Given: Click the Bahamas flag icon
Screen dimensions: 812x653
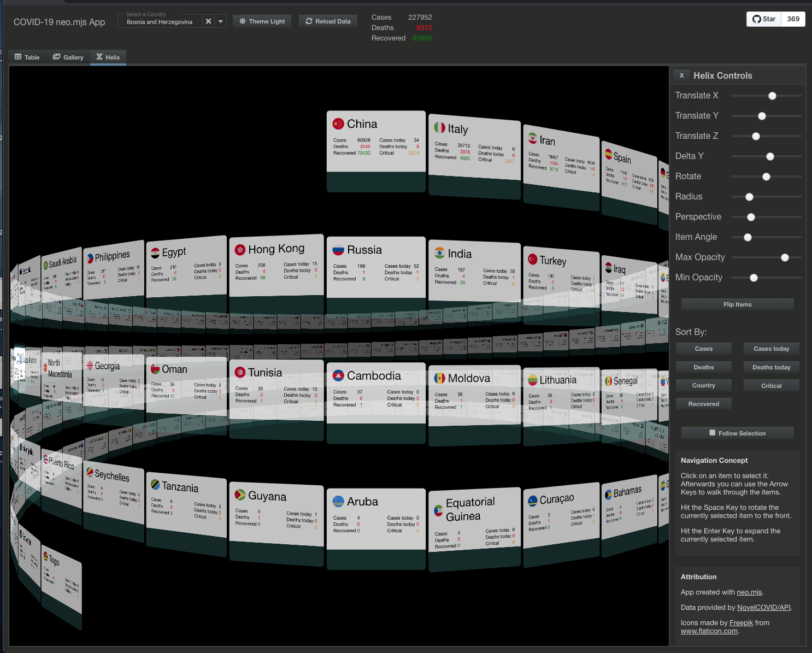Looking at the screenshot, I should point(608,495).
